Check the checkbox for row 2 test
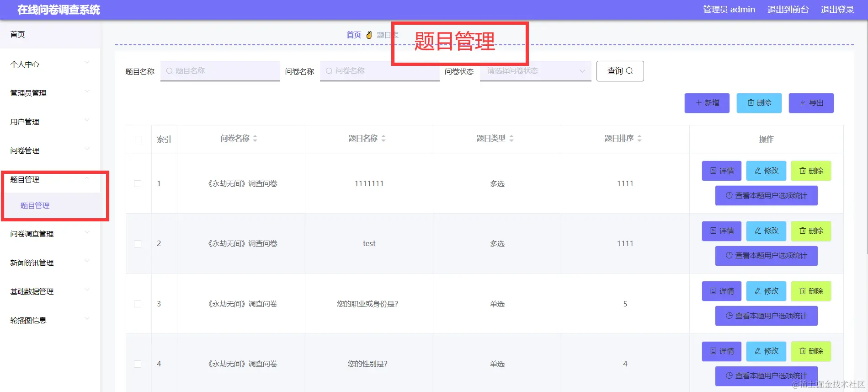 138,244
